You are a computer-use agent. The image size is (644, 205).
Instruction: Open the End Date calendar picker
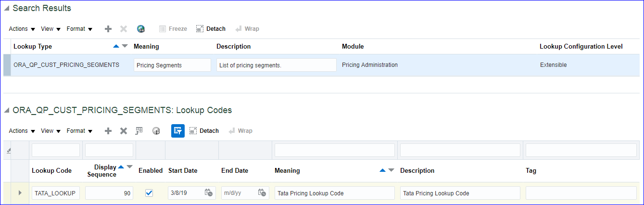click(262, 193)
